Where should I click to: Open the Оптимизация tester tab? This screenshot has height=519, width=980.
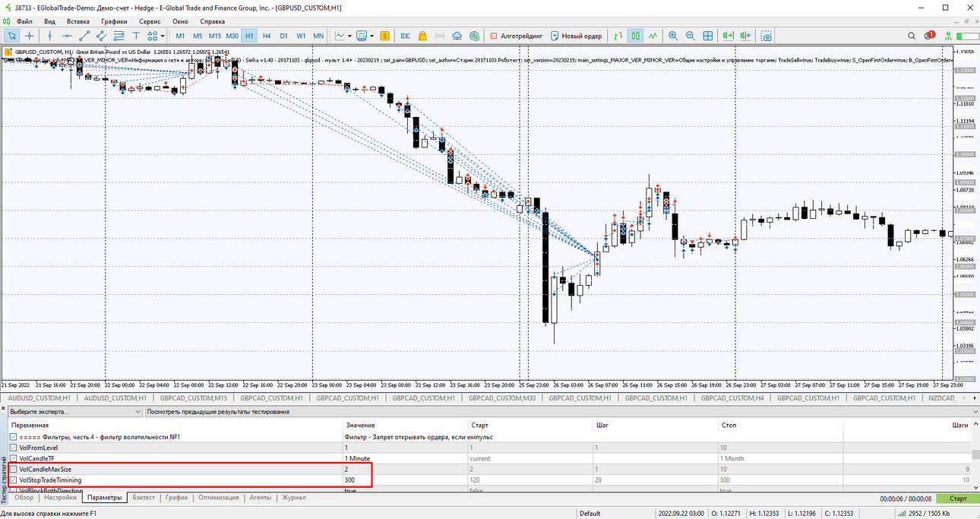(x=218, y=498)
